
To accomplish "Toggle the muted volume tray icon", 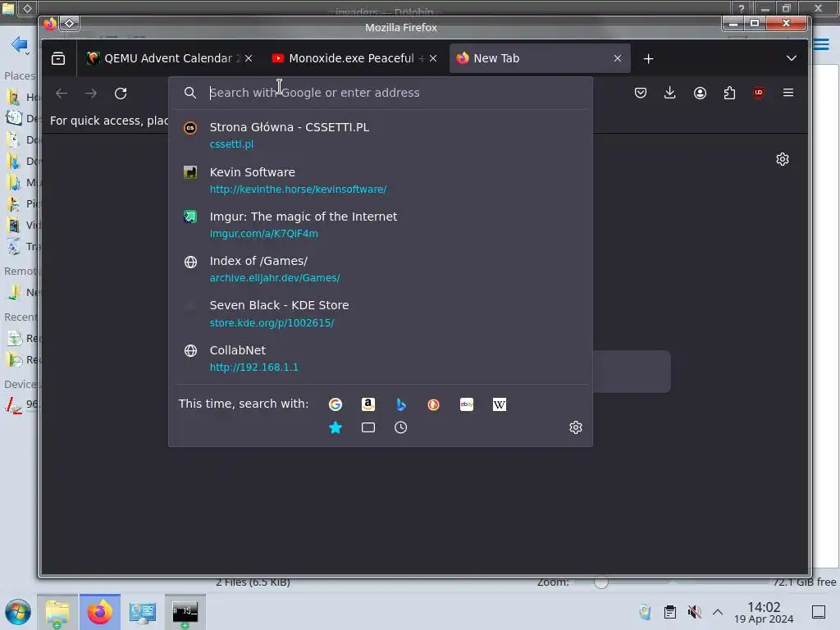I will [694, 612].
